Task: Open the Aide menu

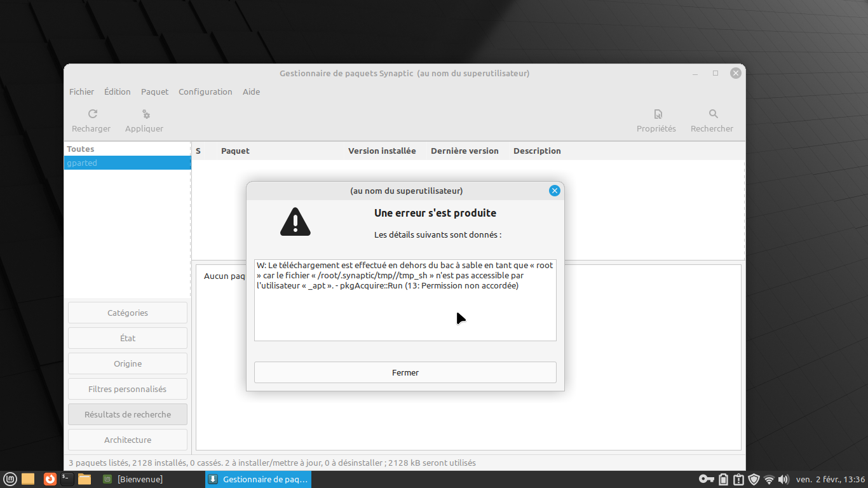Action: [x=251, y=91]
